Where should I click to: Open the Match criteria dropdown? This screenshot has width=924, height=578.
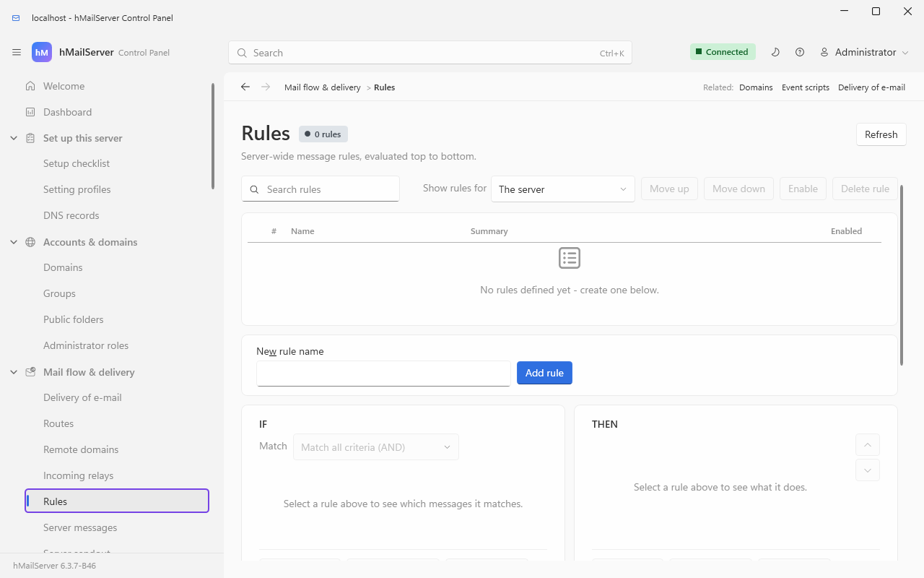point(376,447)
